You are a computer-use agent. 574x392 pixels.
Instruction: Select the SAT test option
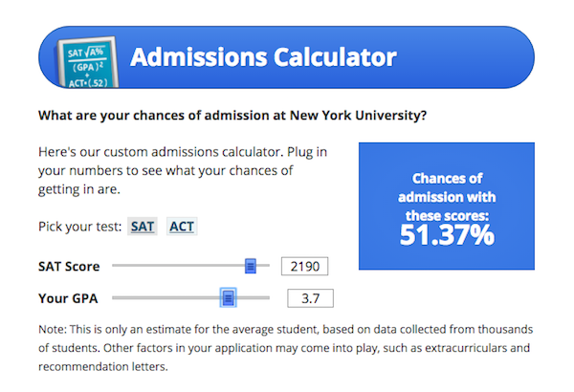click(x=143, y=227)
